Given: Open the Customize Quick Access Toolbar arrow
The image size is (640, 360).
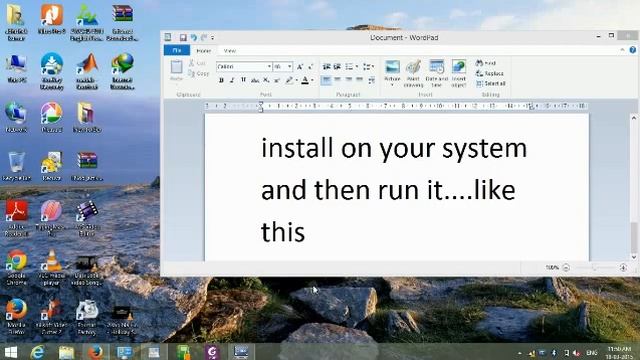Looking at the screenshot, I should tap(213, 38).
